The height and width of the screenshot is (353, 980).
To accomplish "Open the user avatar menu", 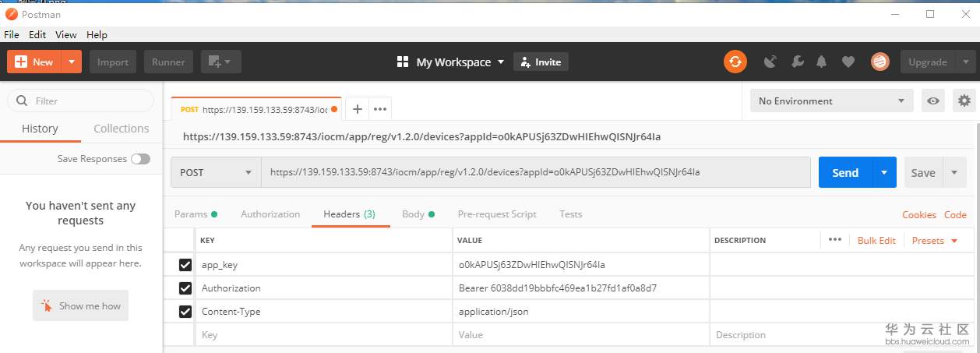I will click(880, 62).
